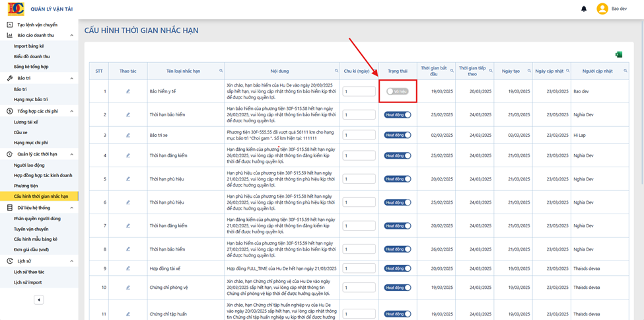644x320 pixels.
Task: Disable Hoạt động switch for Hợp đồng tài xế
Action: (x=398, y=268)
